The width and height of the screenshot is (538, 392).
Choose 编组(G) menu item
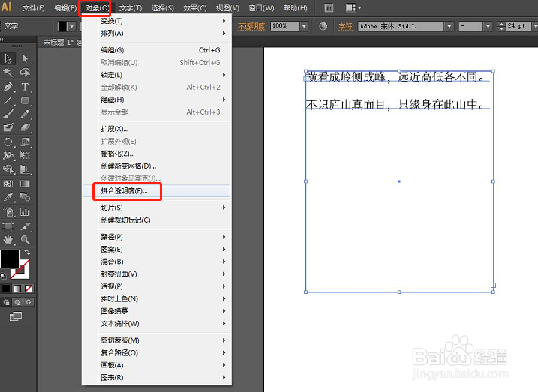(x=157, y=50)
